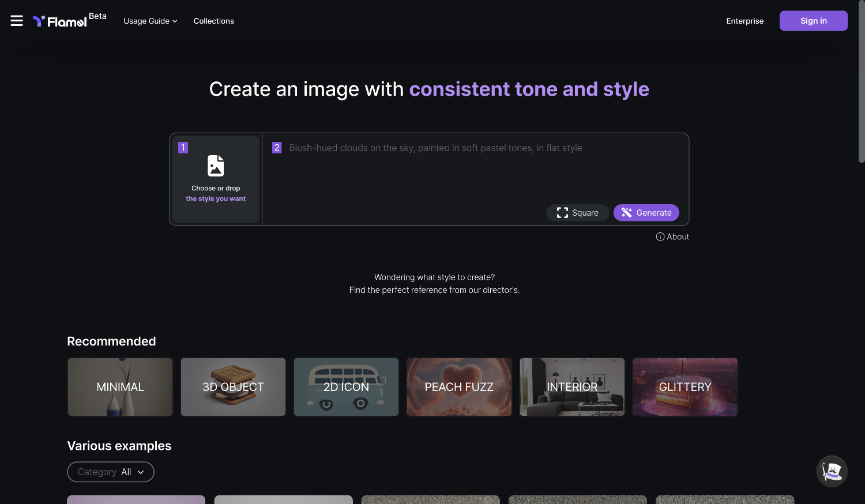Screen dimensions: 865x504
Task: Choose the 3D OBJECT style card
Action: (233, 387)
